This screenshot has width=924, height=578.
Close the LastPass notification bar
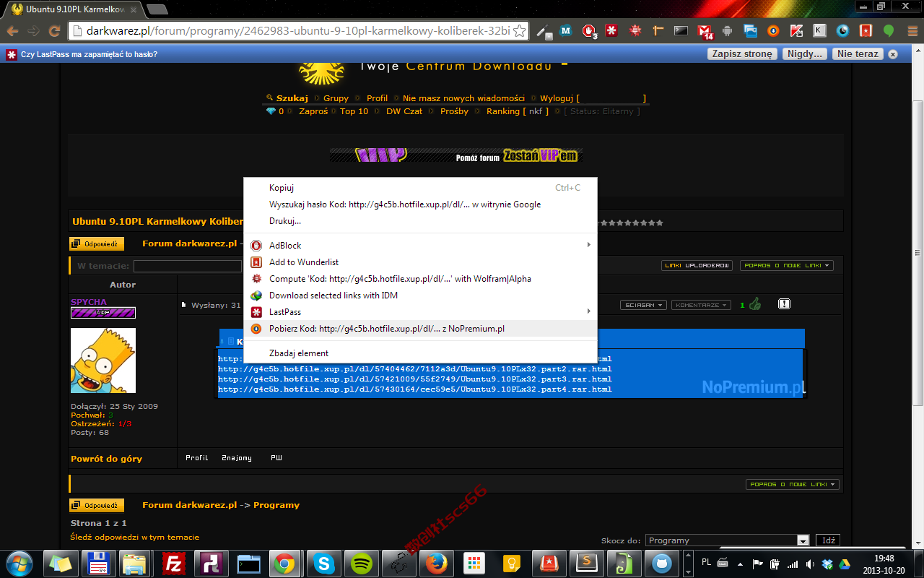click(x=893, y=54)
